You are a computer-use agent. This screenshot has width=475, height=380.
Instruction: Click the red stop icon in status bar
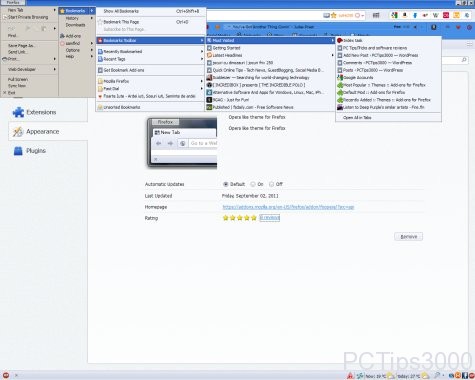tap(6, 375)
